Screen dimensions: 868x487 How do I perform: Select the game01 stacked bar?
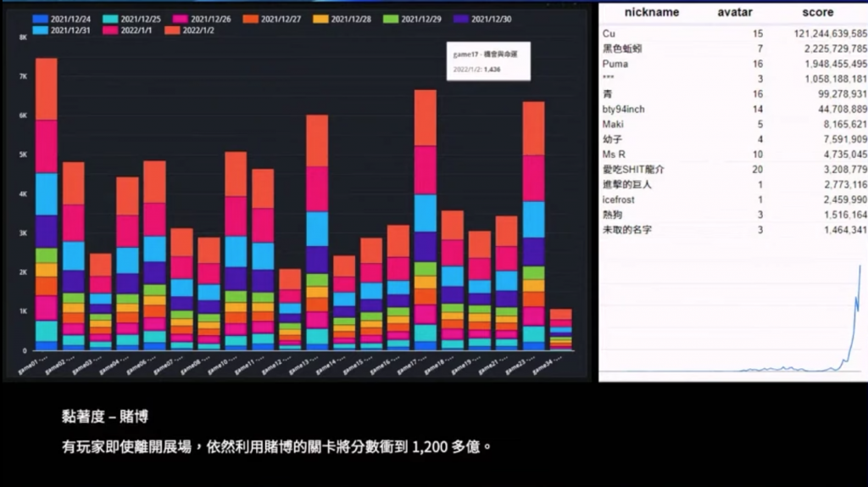tap(47, 204)
